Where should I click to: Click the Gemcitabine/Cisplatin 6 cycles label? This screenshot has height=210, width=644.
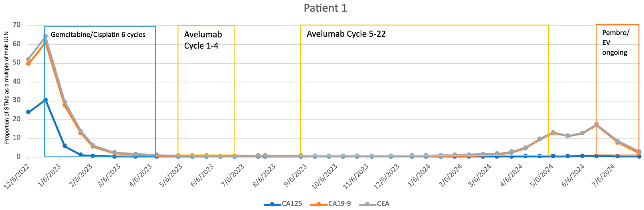98,34
